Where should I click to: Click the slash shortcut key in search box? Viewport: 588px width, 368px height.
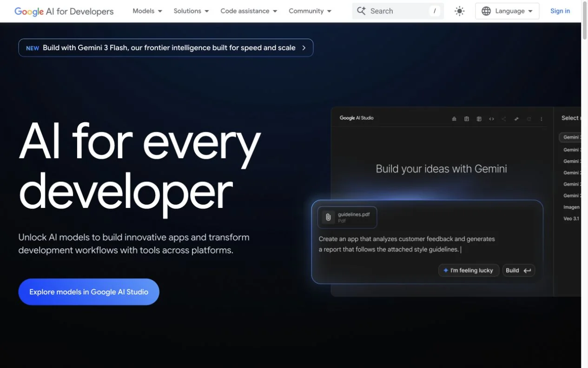click(435, 11)
